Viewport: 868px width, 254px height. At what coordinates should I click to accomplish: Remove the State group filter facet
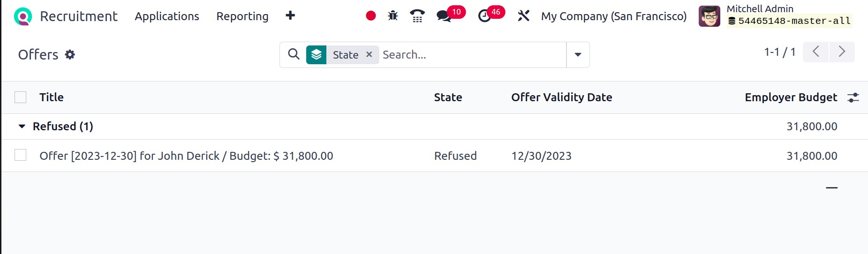(x=369, y=54)
